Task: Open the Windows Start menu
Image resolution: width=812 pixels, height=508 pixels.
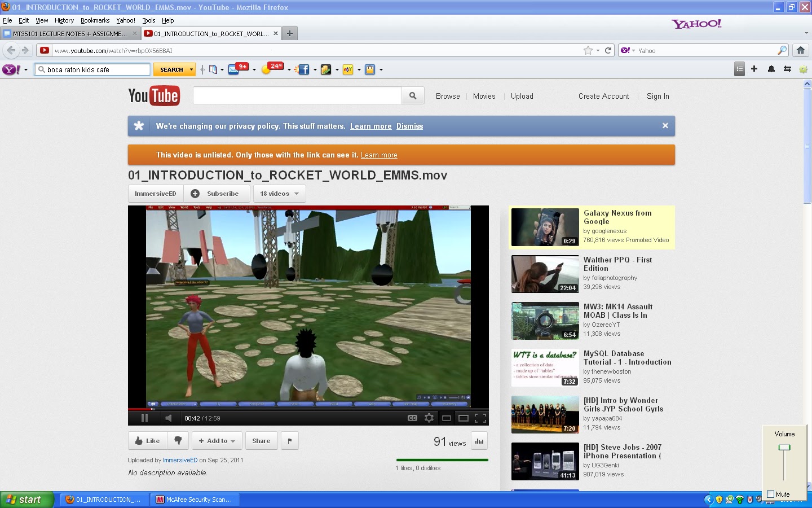Action: (x=27, y=500)
